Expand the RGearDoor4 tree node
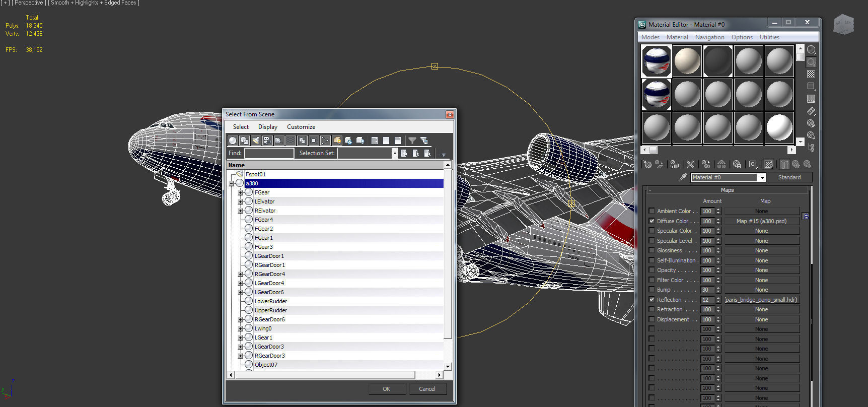Image resolution: width=868 pixels, height=407 pixels. (241, 274)
